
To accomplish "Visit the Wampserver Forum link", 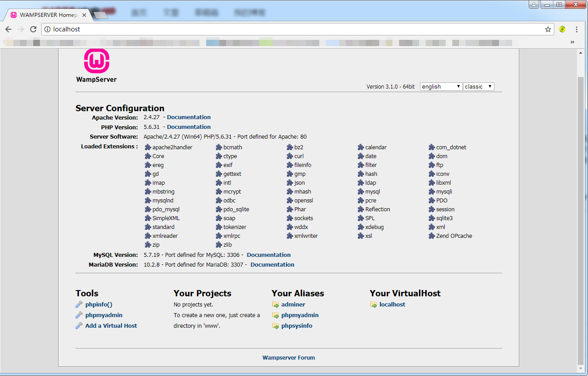I will click(x=289, y=357).
